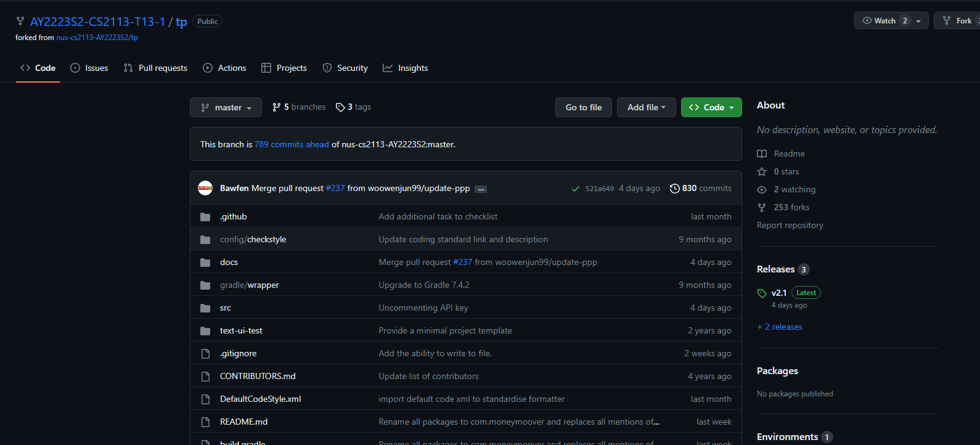980x445 pixels.
Task: Open the docs folder name
Action: click(x=229, y=262)
